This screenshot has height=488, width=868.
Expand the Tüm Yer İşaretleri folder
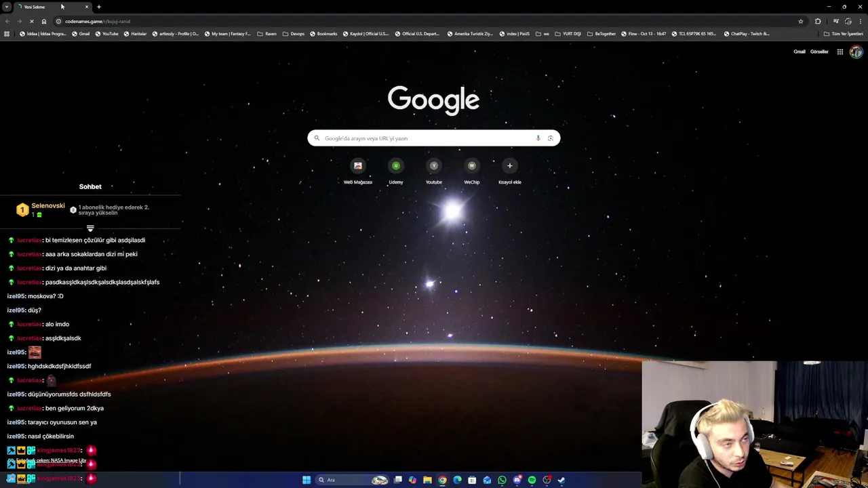[x=843, y=34]
